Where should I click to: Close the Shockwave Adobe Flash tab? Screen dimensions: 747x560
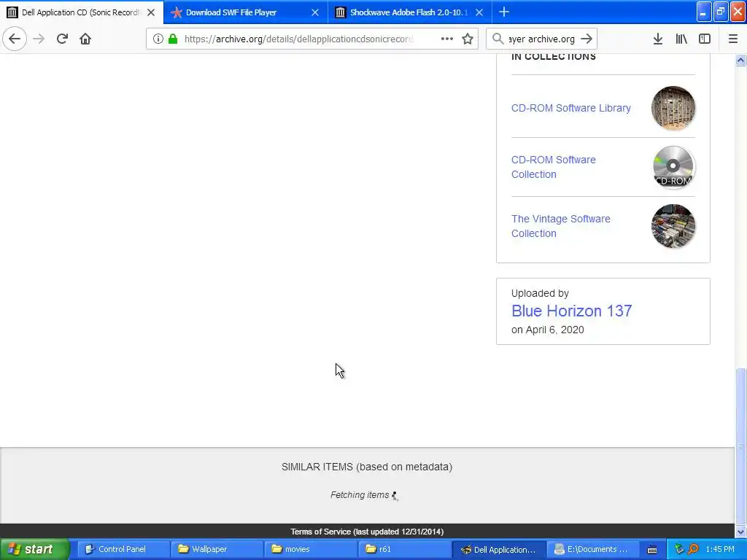pyautogui.click(x=479, y=12)
